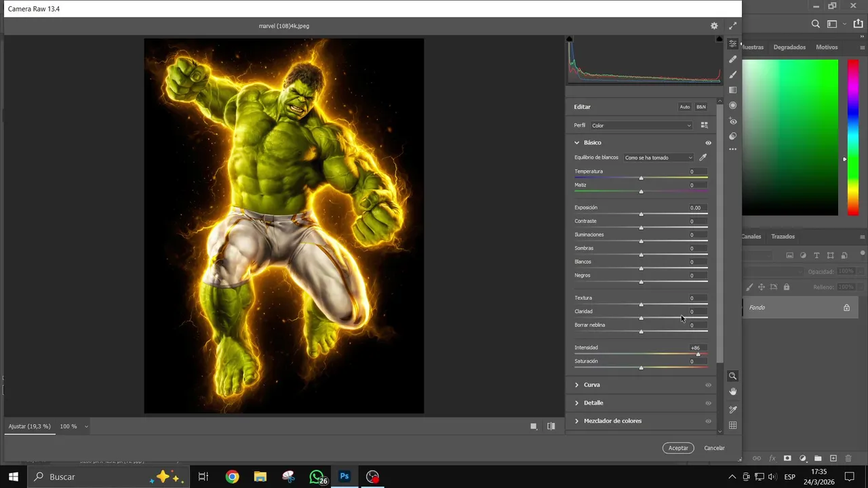Image resolution: width=868 pixels, height=488 pixels.
Task: Click the delete layer trash icon
Action: 848,459
